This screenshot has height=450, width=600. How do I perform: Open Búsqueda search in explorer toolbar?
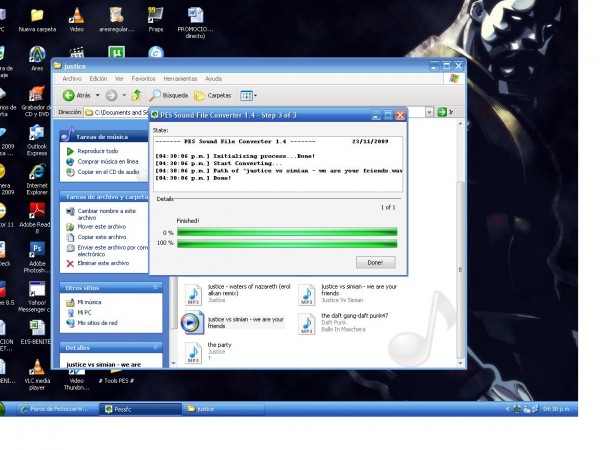(x=169, y=95)
